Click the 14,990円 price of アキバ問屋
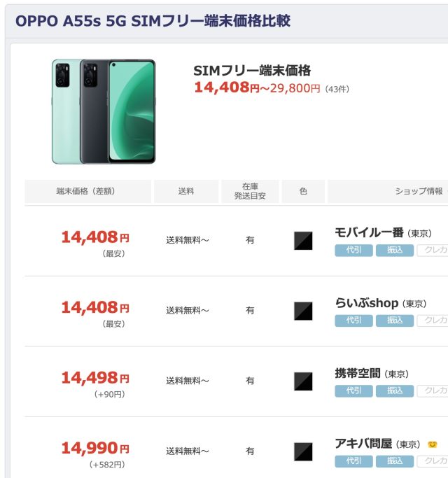Viewport: 448px width, 478px height. click(x=95, y=449)
